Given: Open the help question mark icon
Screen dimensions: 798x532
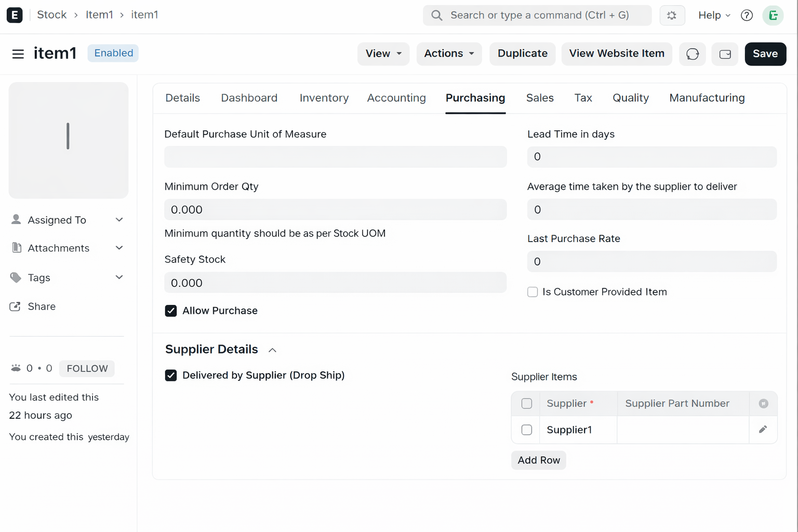Looking at the screenshot, I should [747, 16].
